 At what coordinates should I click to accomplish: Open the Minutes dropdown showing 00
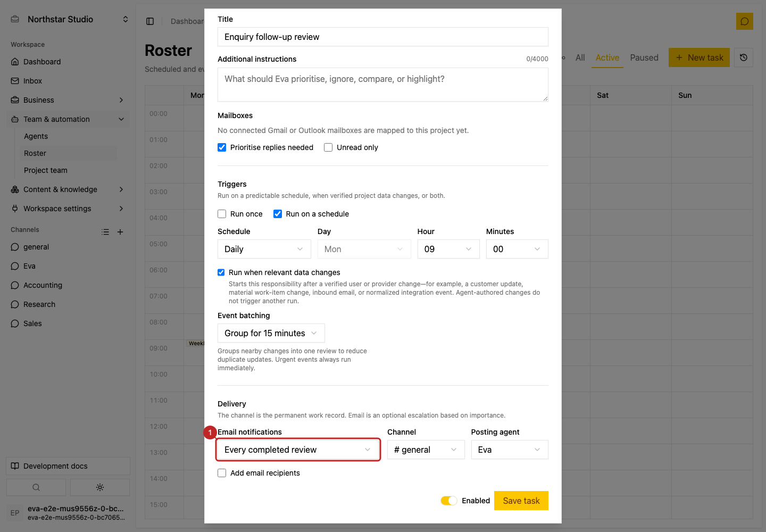[517, 249]
